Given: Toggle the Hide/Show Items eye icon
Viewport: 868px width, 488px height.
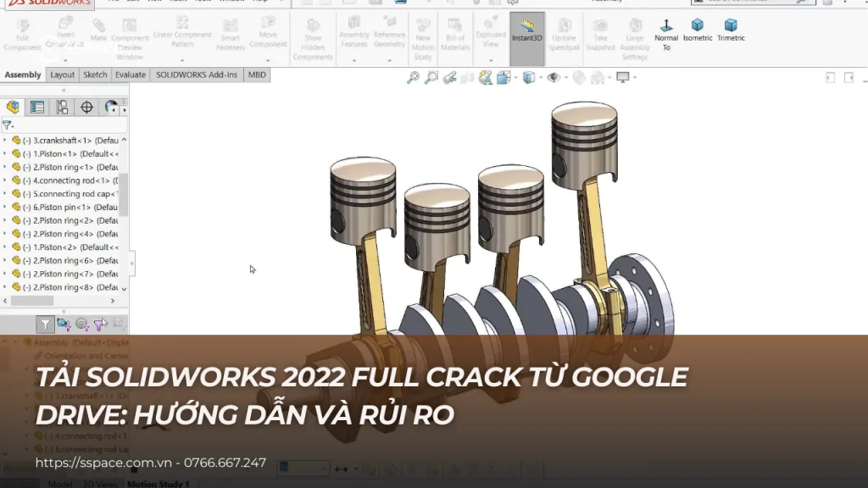Looking at the screenshot, I should click(x=554, y=77).
